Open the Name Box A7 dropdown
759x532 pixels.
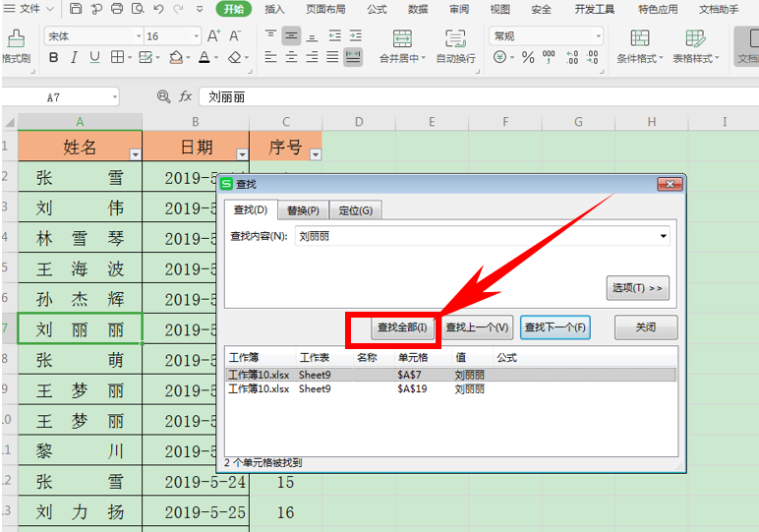pos(115,97)
